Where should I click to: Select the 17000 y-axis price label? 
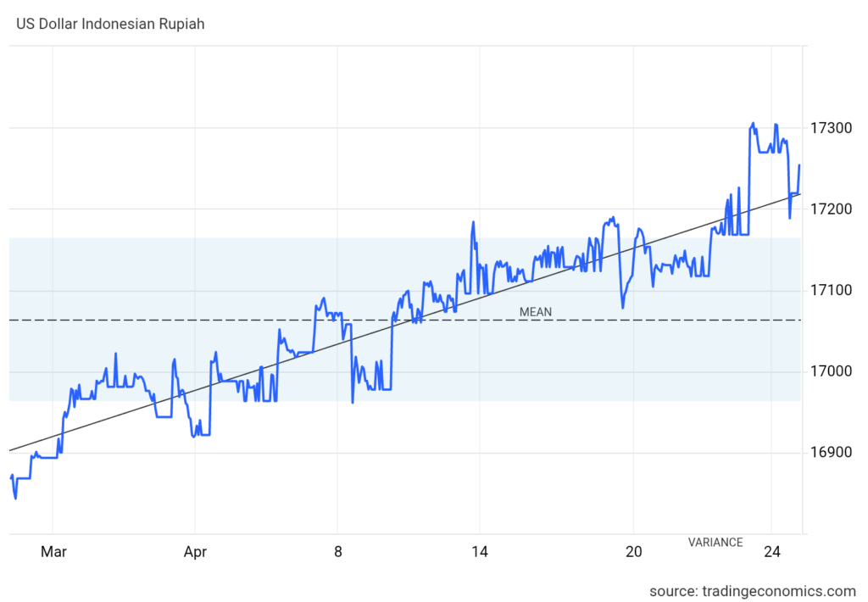tap(830, 372)
